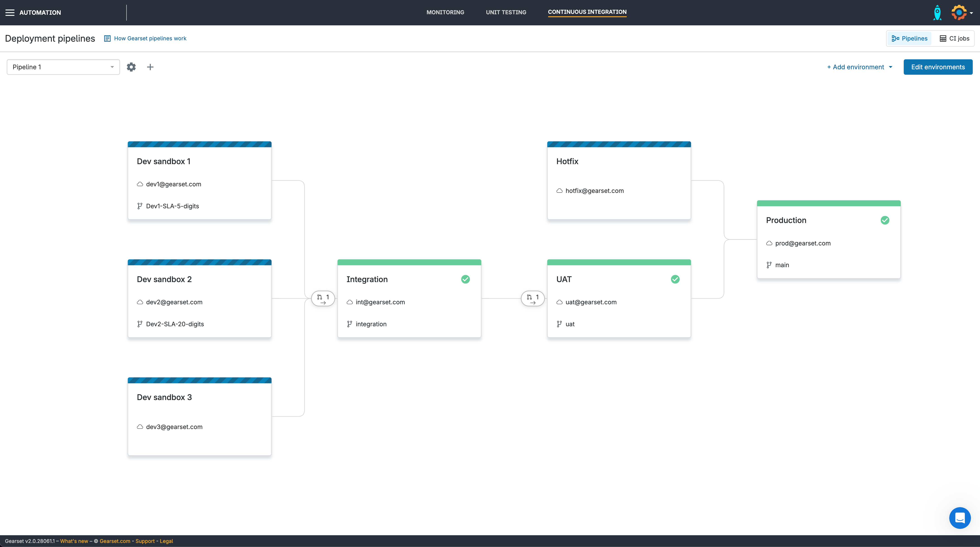
Task: Switch to the CI jobs view
Action: (x=954, y=38)
